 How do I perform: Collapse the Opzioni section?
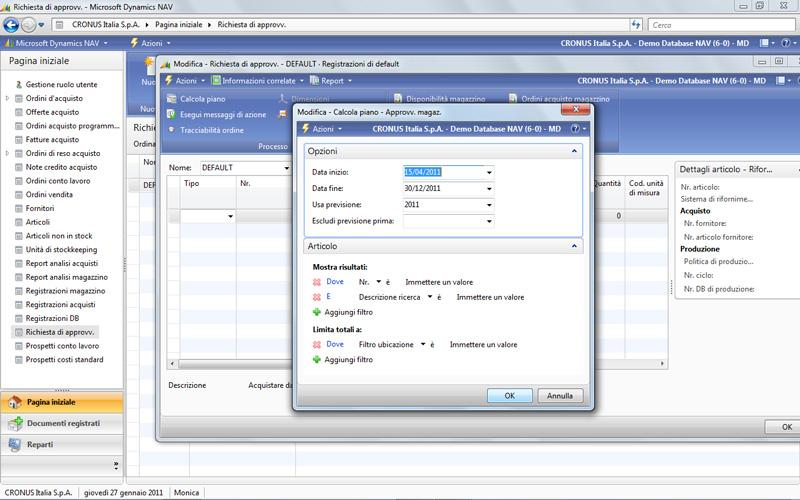574,150
